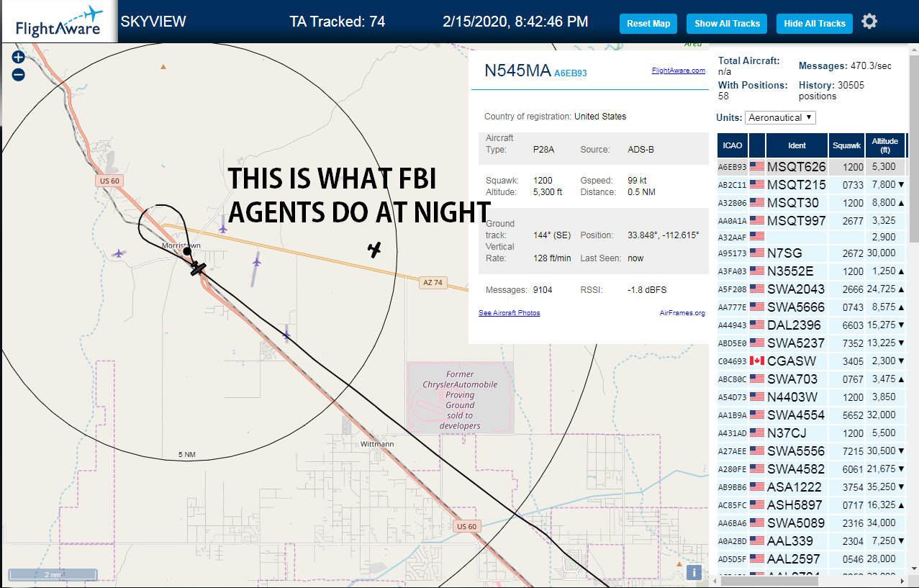
Task: Click the US flag in MSQT626 row
Action: pos(756,167)
